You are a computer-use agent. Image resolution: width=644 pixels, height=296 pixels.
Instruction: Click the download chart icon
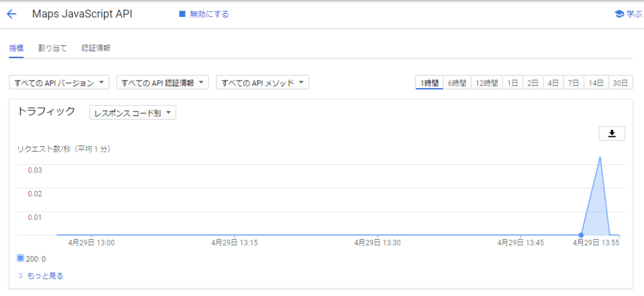611,134
